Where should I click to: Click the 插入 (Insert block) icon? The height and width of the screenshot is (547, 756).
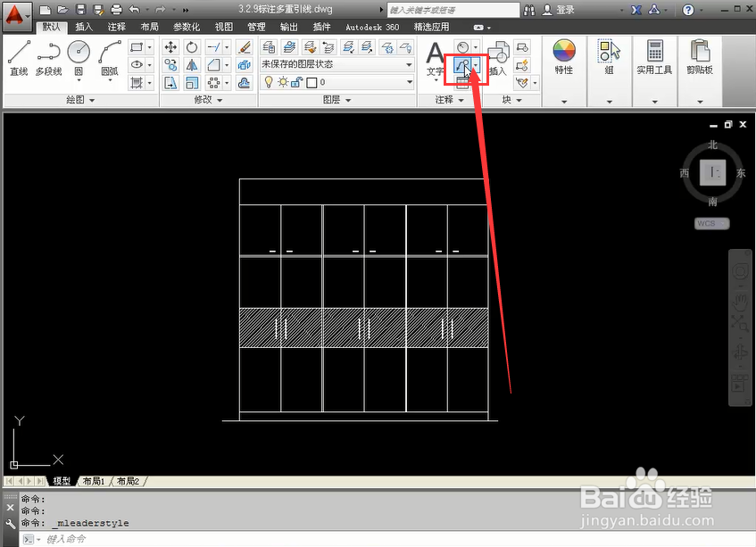499,59
